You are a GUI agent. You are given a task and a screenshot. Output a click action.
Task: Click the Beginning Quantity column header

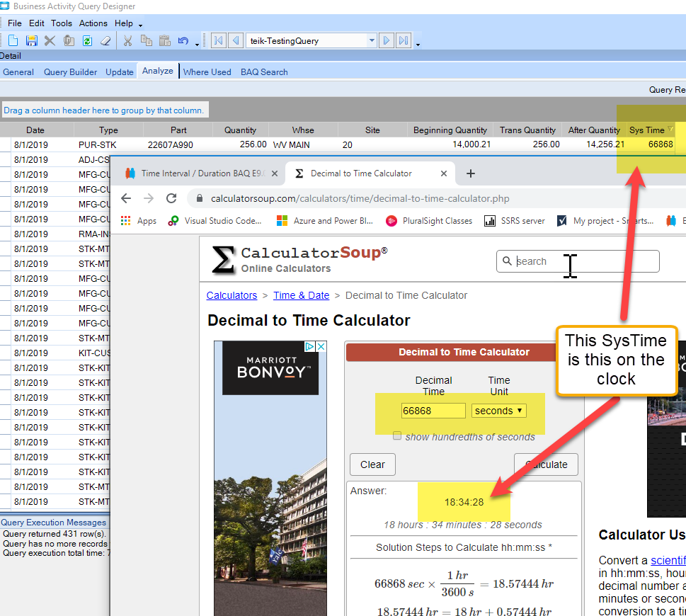pyautogui.click(x=450, y=130)
